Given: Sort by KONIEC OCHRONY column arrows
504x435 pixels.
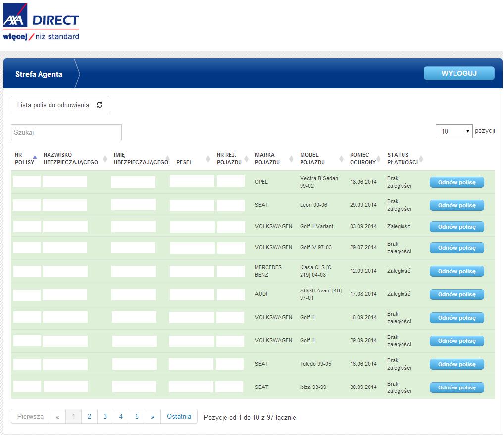Looking at the screenshot, I should [379, 159].
